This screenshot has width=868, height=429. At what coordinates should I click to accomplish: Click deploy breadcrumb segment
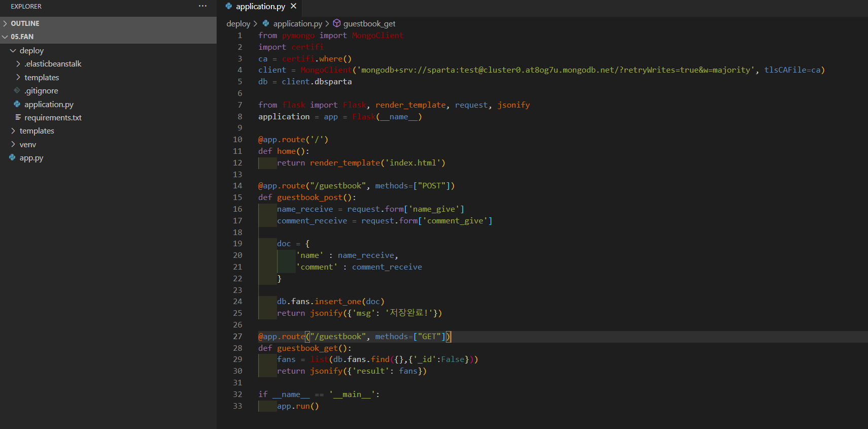pos(238,23)
